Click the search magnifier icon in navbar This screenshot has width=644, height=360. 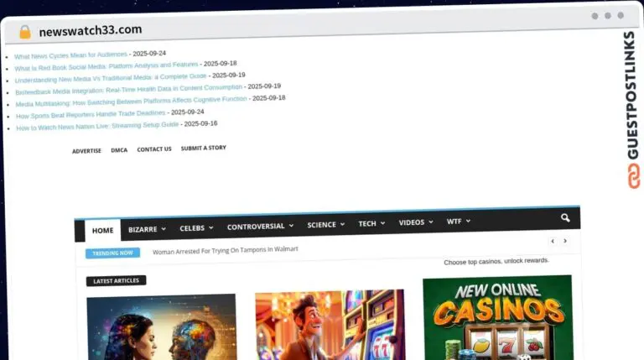[565, 218]
